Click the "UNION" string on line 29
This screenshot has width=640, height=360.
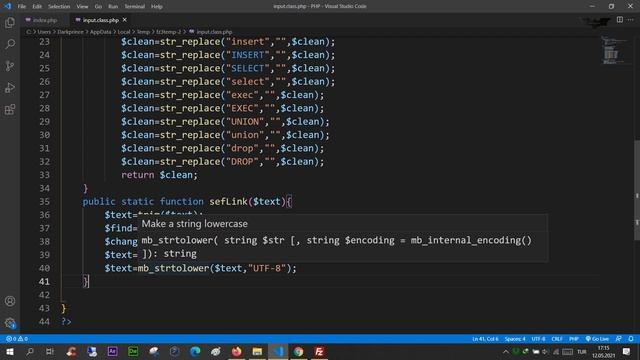click(x=245, y=122)
